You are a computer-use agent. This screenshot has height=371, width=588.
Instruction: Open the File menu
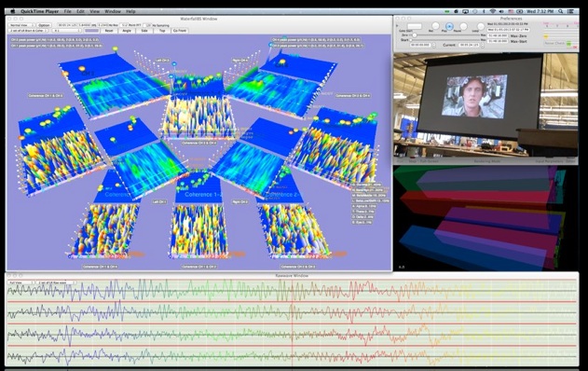(x=67, y=11)
